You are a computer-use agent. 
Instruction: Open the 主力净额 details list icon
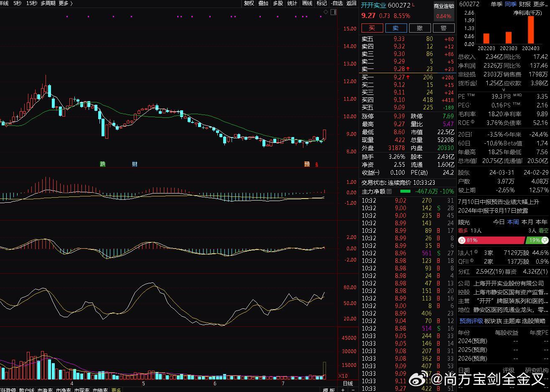click(x=389, y=191)
